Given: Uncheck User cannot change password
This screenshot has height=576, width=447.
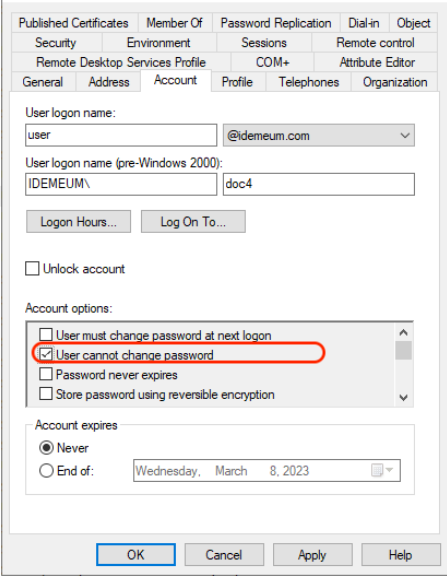Looking at the screenshot, I should coord(46,354).
